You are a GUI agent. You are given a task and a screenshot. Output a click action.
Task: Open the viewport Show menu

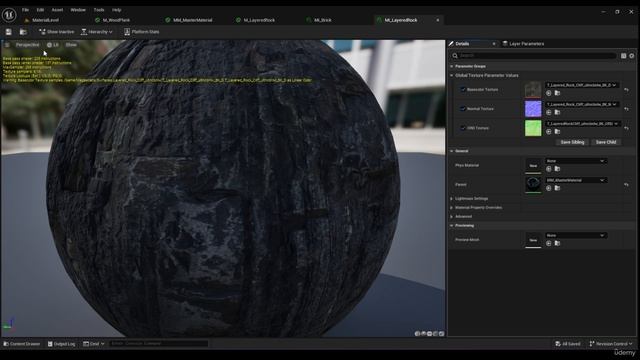(x=71, y=45)
